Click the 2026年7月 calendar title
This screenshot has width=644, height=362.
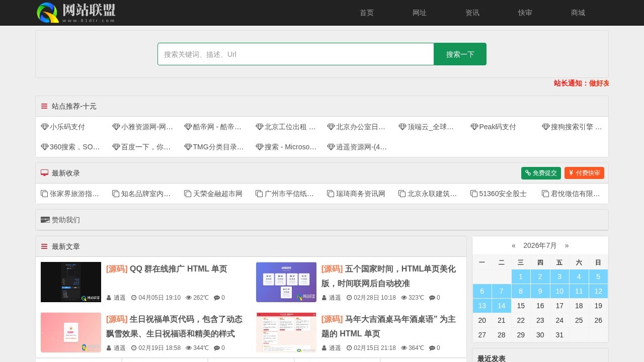540,245
